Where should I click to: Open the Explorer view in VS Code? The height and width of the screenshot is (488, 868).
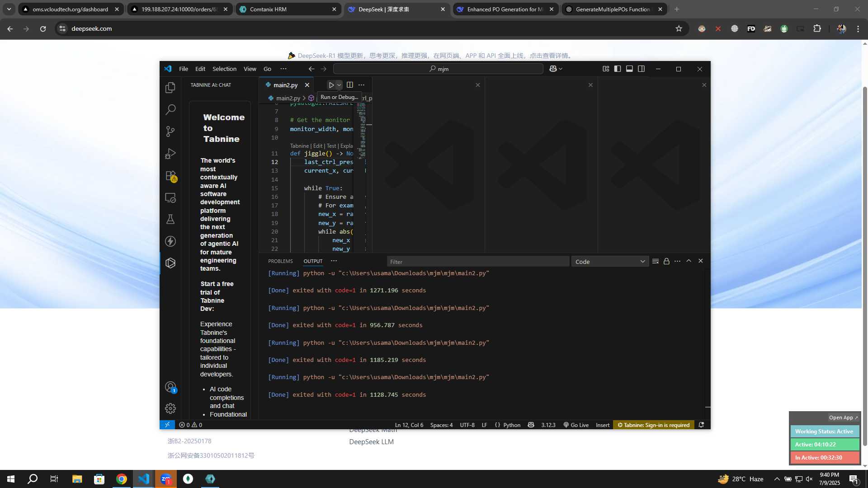(x=170, y=87)
